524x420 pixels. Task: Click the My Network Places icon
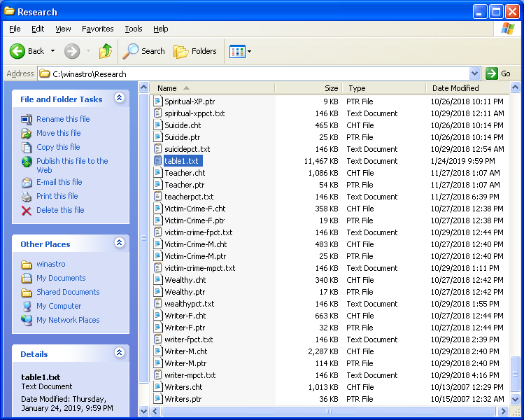(27, 321)
